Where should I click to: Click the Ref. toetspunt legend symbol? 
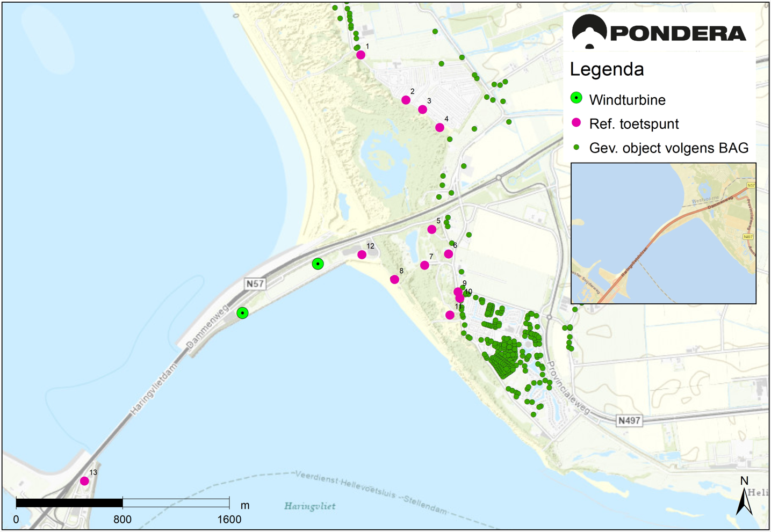[577, 122]
